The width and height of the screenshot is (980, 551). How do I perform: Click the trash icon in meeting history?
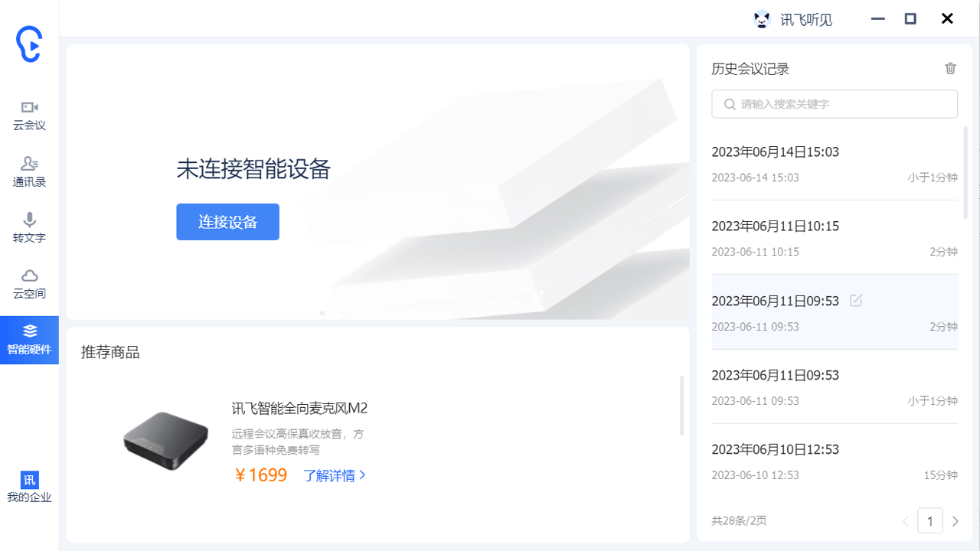click(950, 68)
